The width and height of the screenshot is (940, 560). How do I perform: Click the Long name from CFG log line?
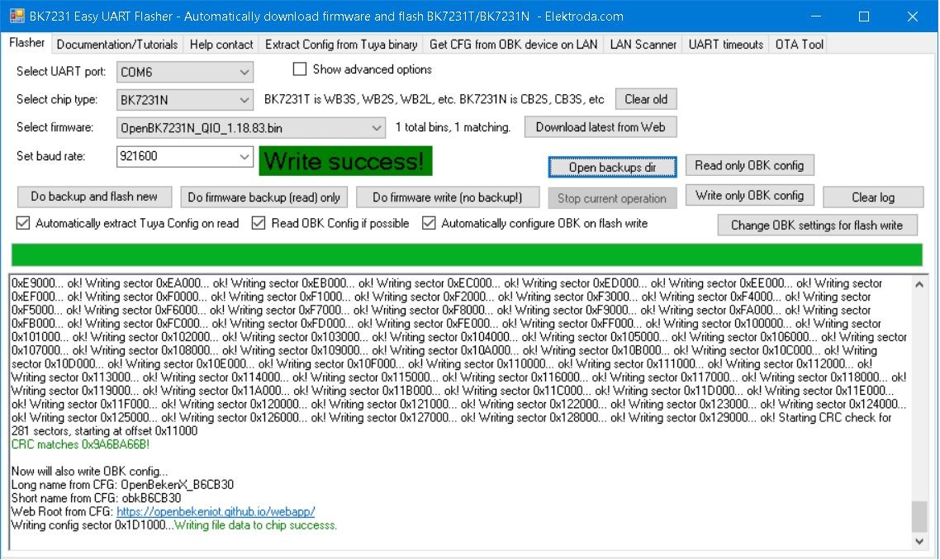click(x=122, y=485)
